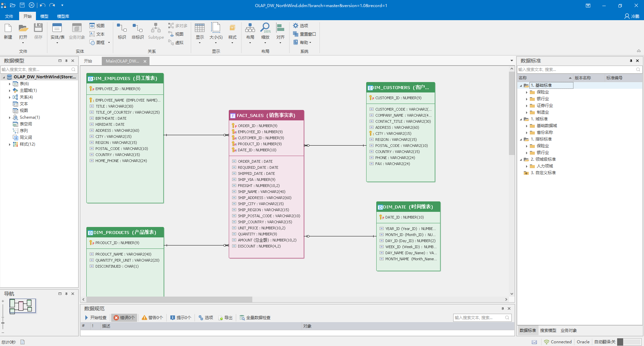Pin the 数据标准 panel
The height and width of the screenshot is (346, 644).
(x=631, y=61)
